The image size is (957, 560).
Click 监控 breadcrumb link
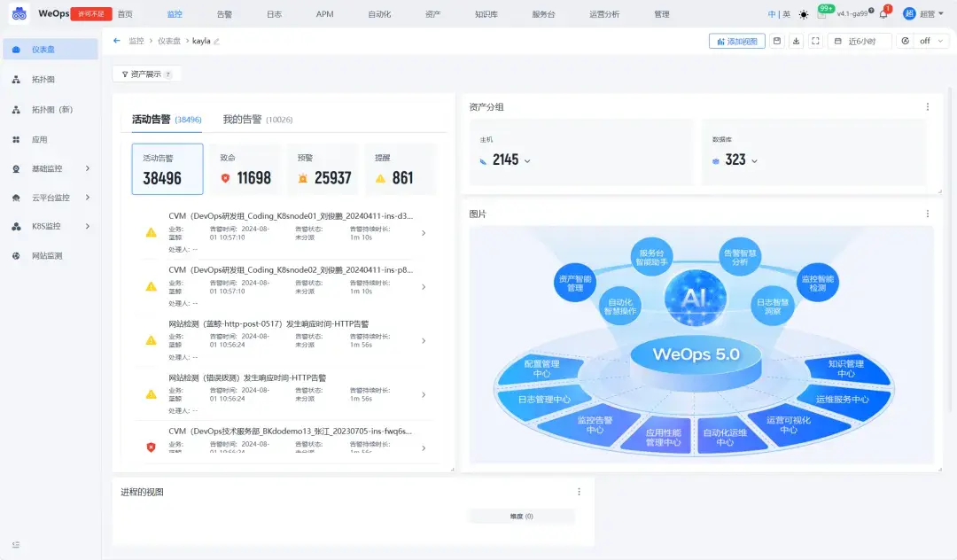[136, 41]
